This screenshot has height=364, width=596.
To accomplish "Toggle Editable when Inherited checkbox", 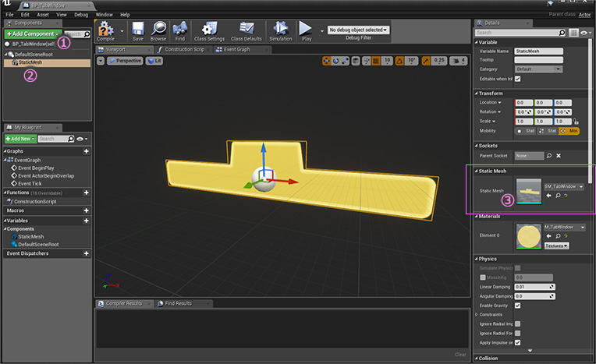I will tap(518, 79).
